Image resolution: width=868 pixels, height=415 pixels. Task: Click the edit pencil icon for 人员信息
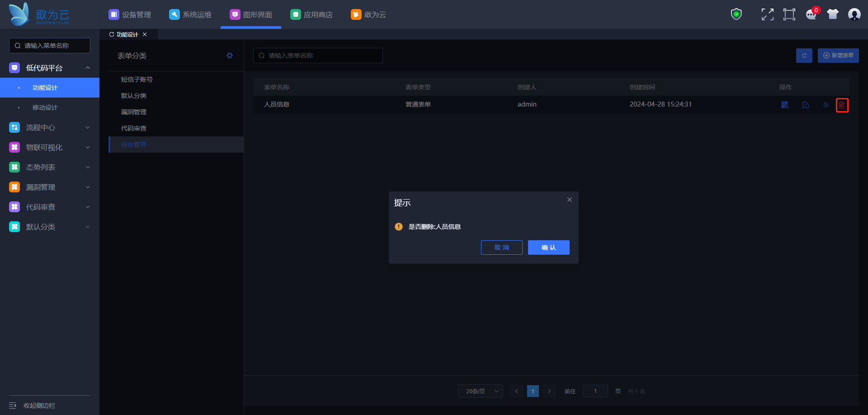(806, 105)
